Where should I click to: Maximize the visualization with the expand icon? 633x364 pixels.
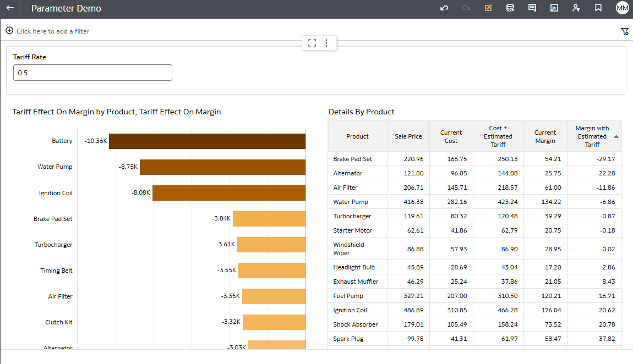312,43
